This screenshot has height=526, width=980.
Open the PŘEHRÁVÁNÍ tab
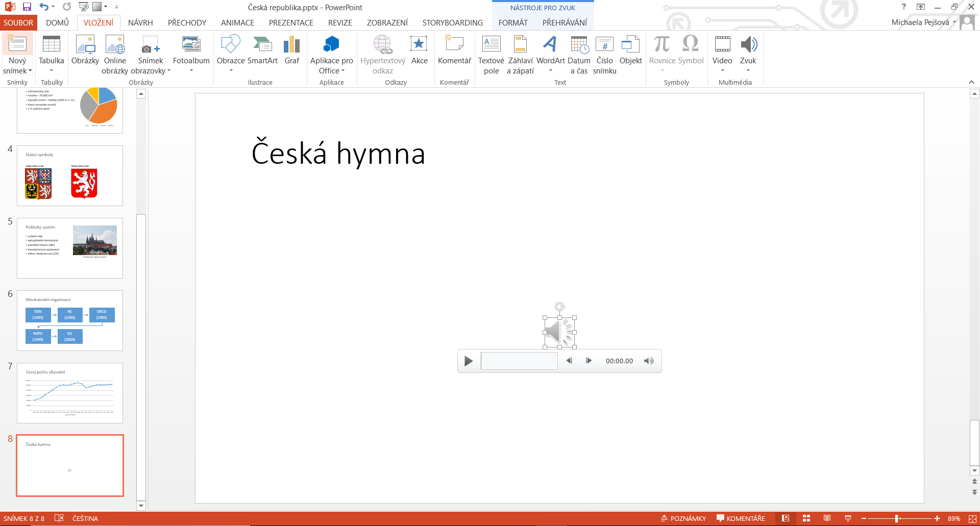565,23
